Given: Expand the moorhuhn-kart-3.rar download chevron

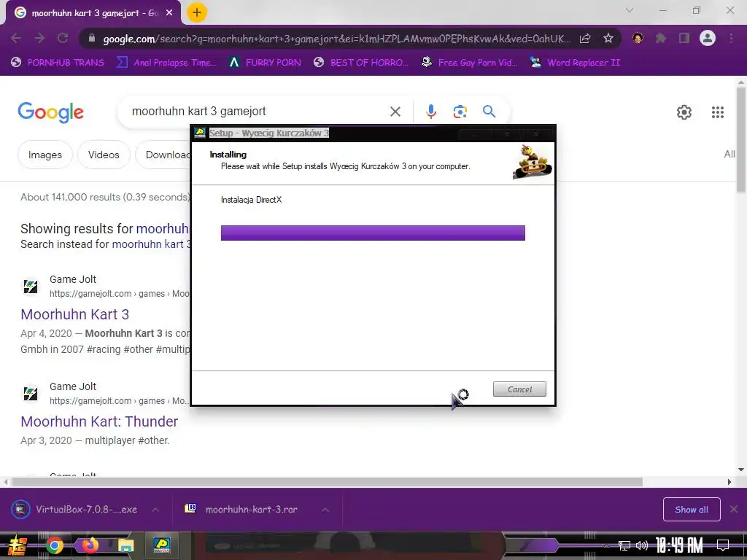Looking at the screenshot, I should [325, 510].
